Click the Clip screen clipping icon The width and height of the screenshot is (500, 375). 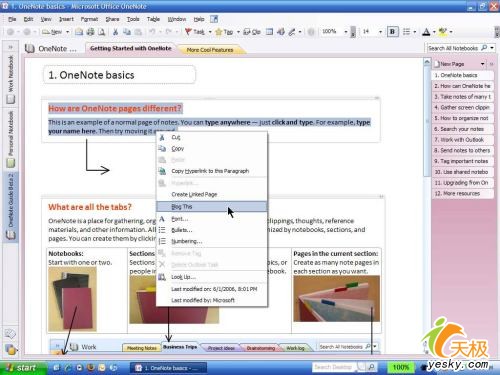[x=247, y=32]
